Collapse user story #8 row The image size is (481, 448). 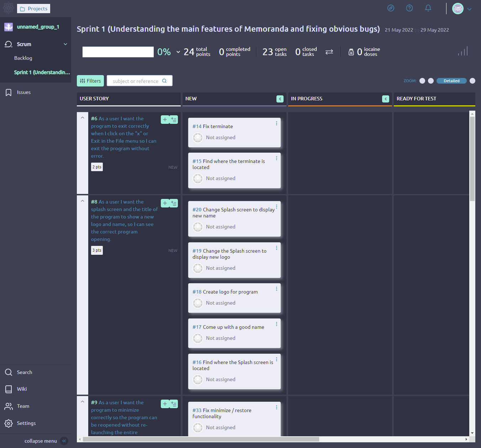[x=83, y=201]
